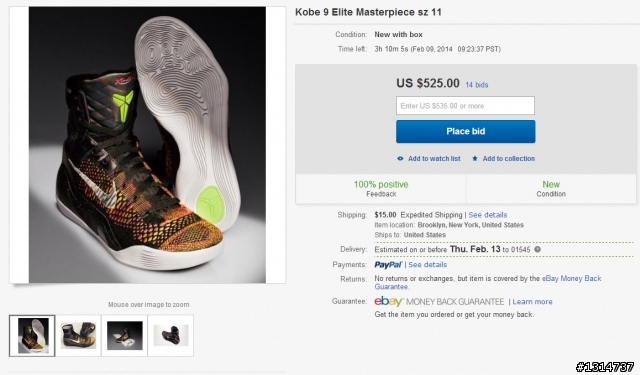This screenshot has height=375, width=640.
Task: Open shipping See details link
Action: 488,215
